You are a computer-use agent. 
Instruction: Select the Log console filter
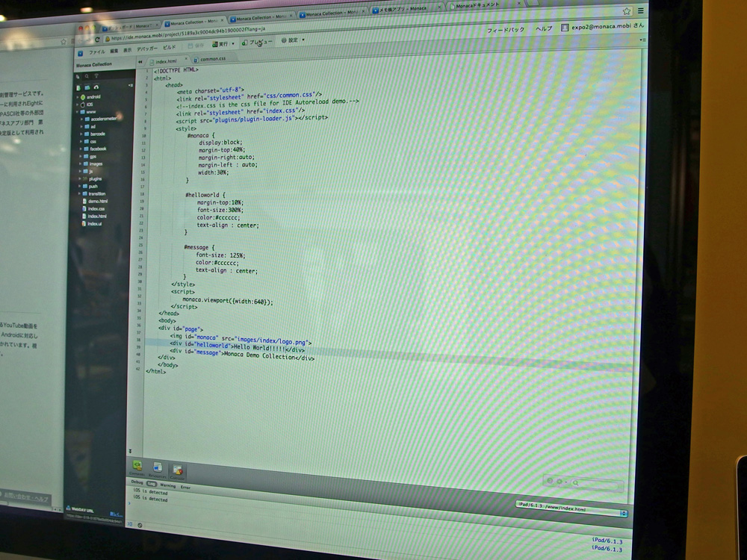[x=152, y=484]
